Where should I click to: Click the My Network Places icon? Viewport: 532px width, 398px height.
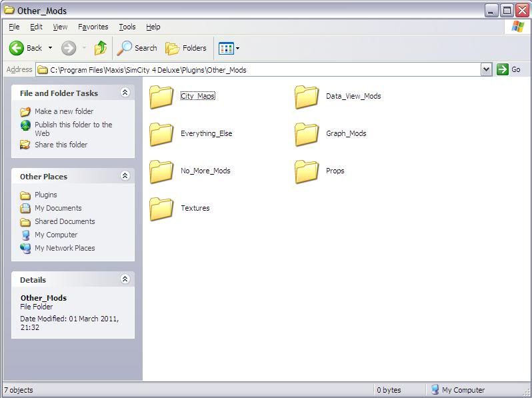tap(25, 249)
